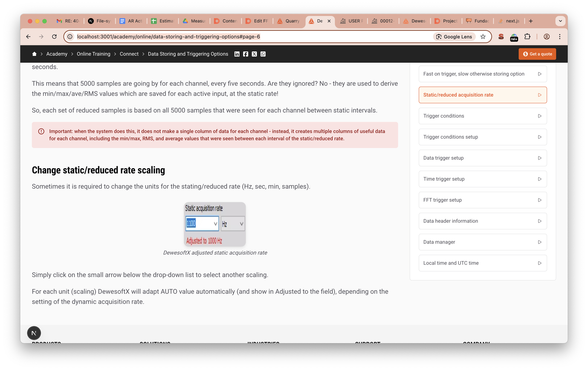Switch to the Quarry tab

(288, 21)
